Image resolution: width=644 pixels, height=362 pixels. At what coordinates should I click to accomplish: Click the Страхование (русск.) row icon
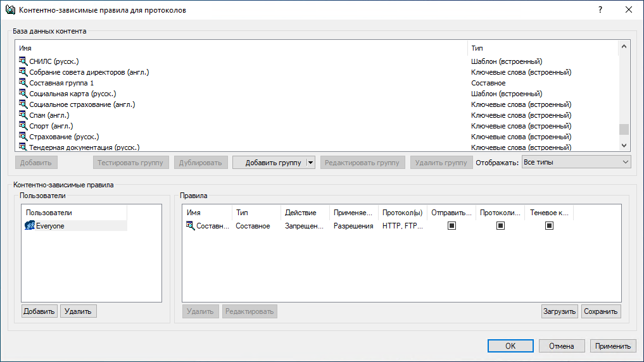click(x=23, y=136)
